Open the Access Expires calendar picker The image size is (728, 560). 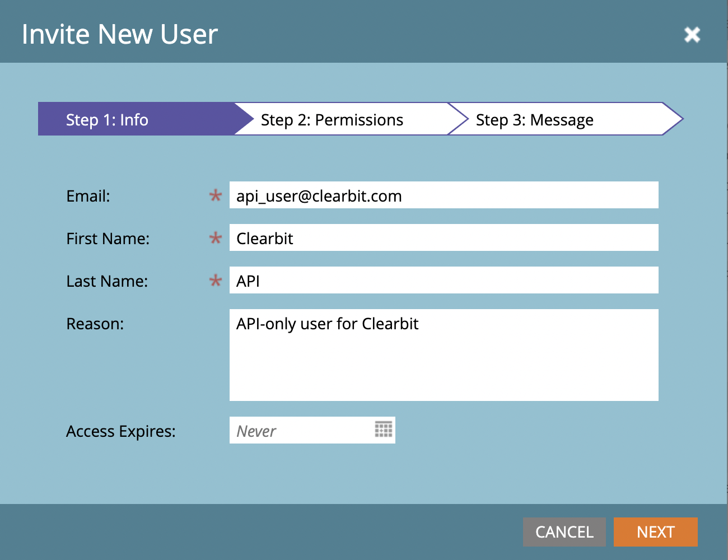(x=384, y=430)
